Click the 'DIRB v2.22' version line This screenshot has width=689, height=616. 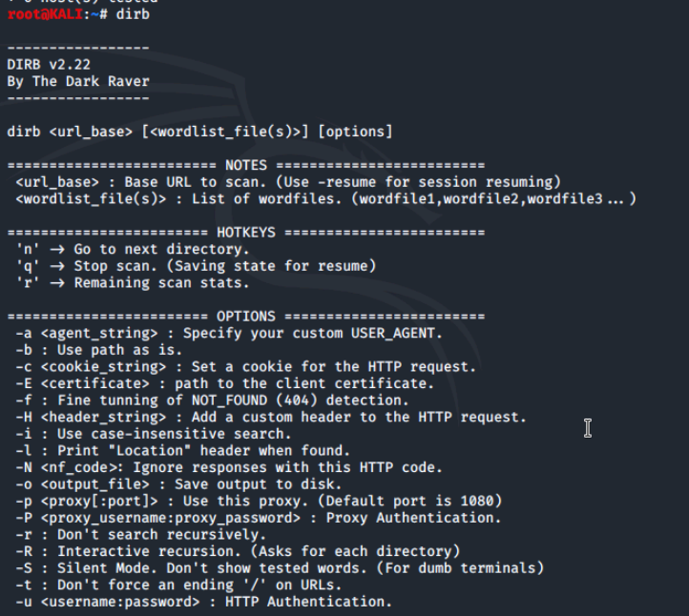coord(49,65)
